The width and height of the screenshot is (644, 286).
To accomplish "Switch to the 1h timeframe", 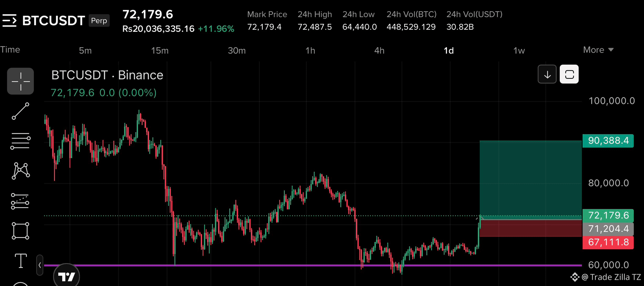I will point(310,50).
